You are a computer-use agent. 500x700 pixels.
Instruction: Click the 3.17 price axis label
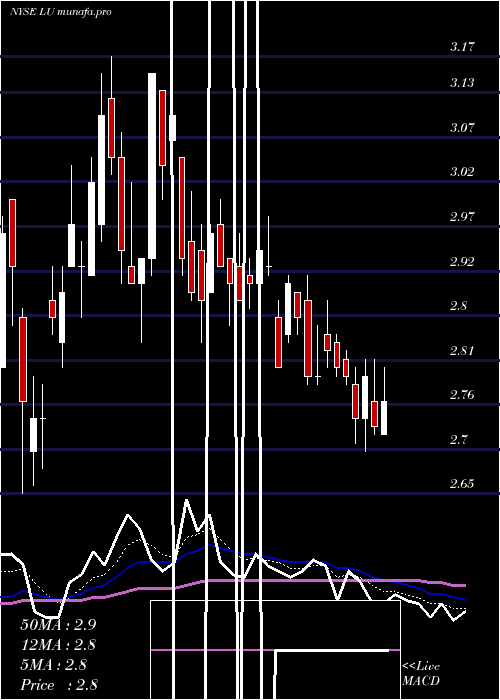462,46
